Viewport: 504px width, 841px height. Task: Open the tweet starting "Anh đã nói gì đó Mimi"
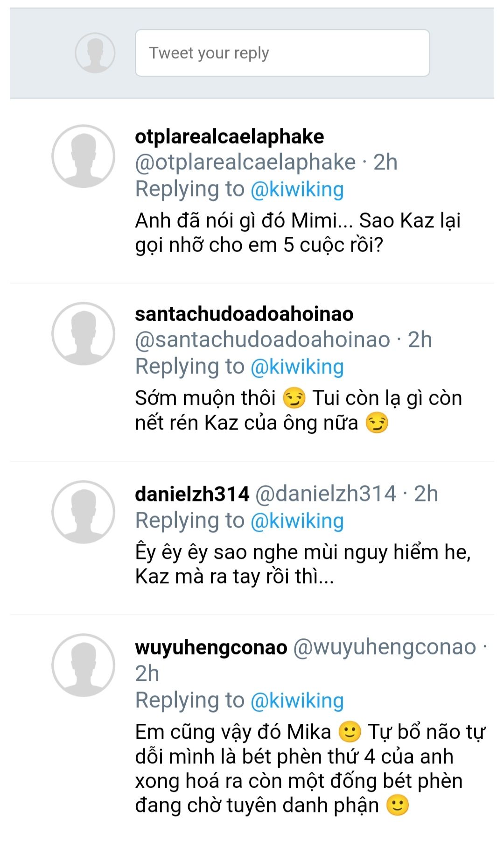(x=298, y=233)
